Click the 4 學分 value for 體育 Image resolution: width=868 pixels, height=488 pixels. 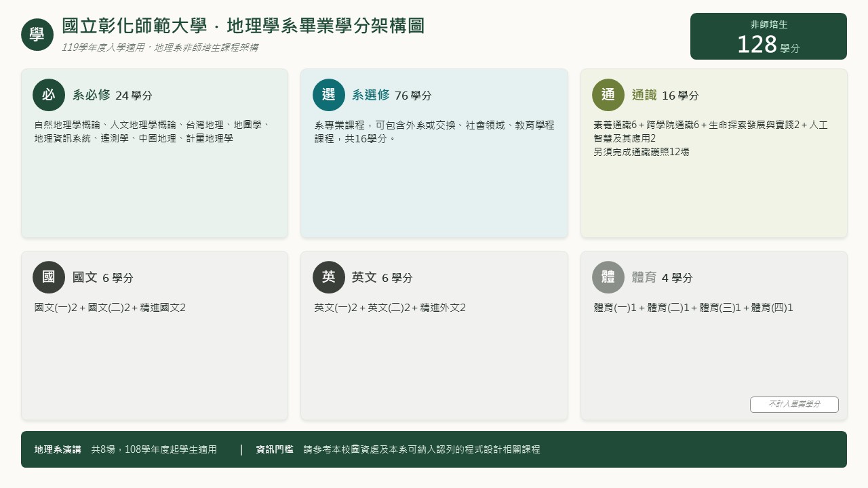[x=677, y=278]
